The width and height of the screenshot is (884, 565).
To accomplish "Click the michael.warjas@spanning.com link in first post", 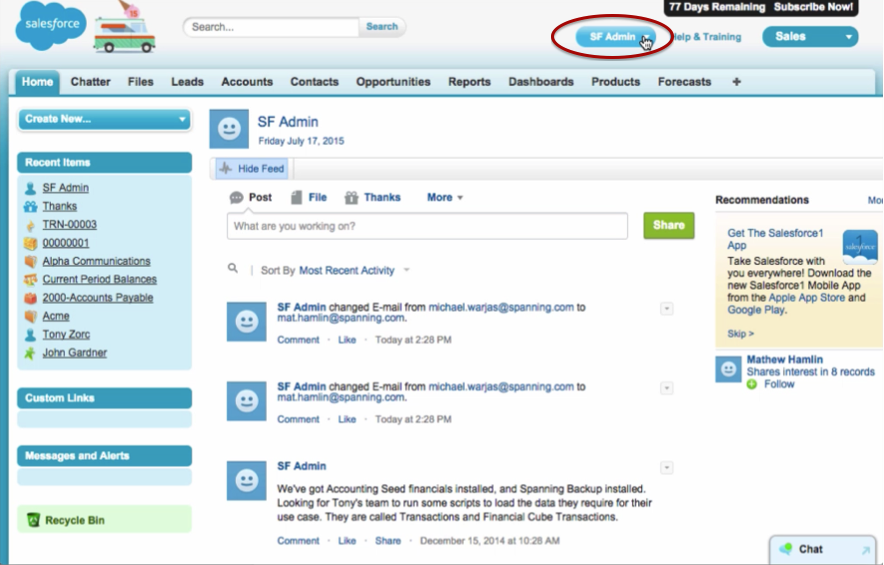I will pyautogui.click(x=501, y=308).
